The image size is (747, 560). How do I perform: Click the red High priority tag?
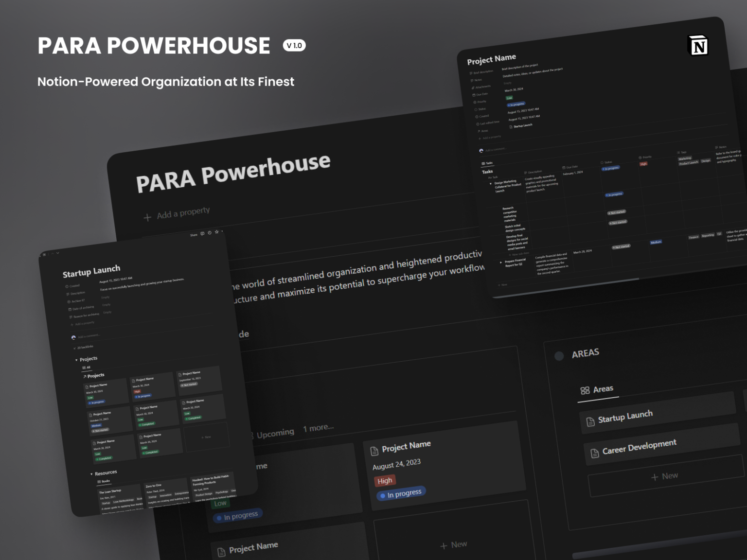pyautogui.click(x=384, y=481)
